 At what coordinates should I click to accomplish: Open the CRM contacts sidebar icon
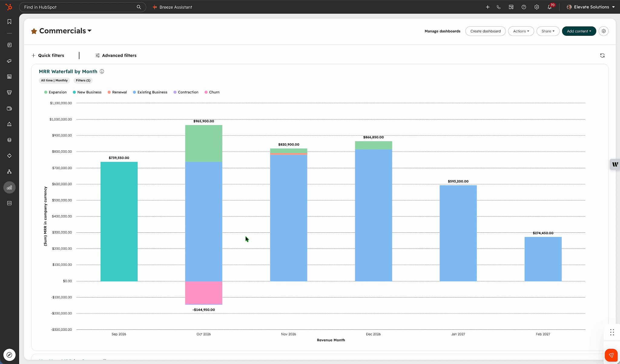pyautogui.click(x=9, y=45)
